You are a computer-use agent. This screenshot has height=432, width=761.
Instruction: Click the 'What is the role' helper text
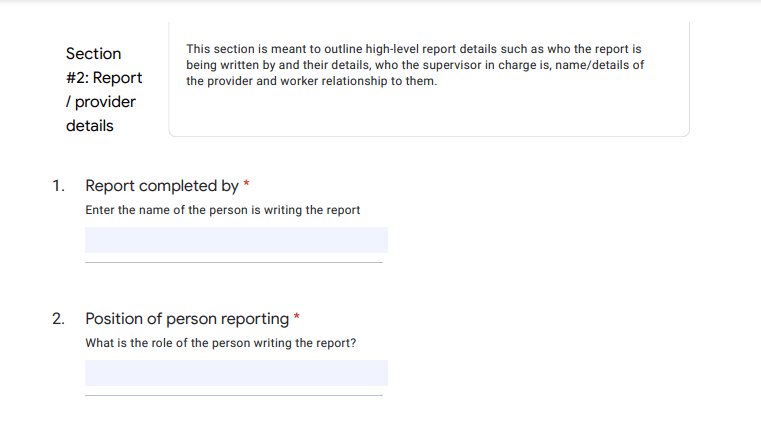(221, 343)
